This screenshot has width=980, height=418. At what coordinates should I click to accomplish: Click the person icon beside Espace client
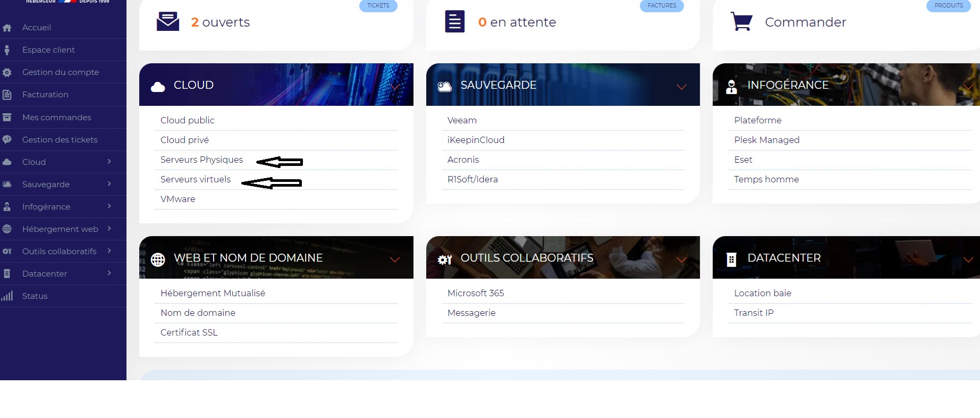point(7,50)
